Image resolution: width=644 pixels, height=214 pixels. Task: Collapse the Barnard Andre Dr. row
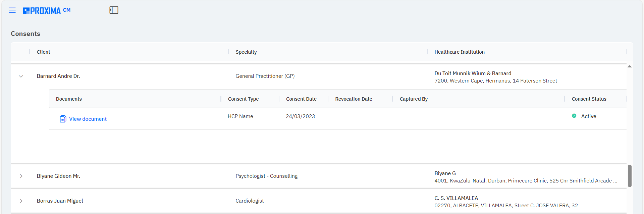coord(21,76)
